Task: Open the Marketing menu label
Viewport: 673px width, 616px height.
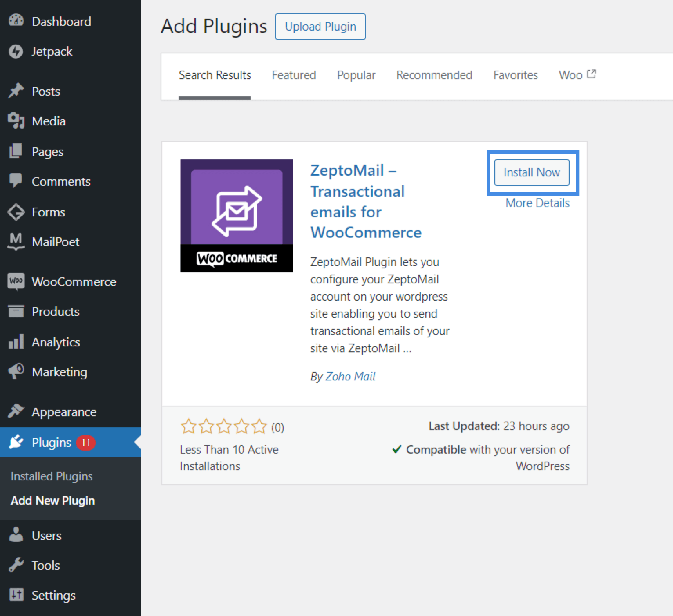Action: click(60, 372)
